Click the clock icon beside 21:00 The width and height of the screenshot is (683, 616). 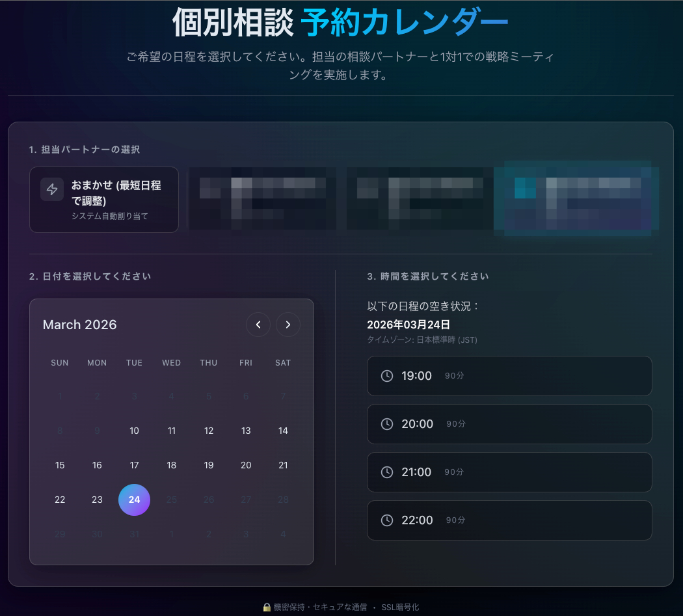point(387,472)
